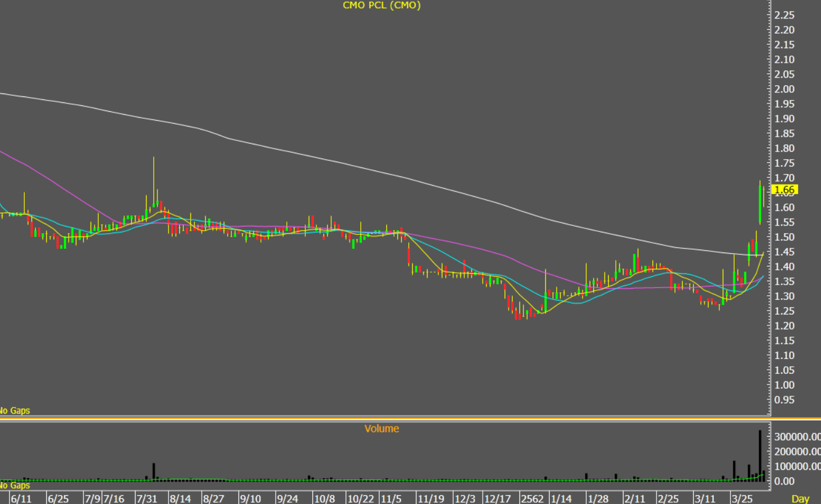Click the 2.00 price axis label
The image size is (821, 504).
tap(784, 89)
